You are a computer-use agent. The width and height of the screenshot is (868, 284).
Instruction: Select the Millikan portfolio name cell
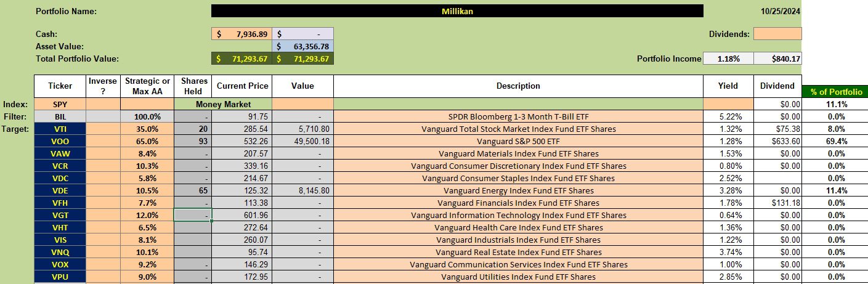(x=456, y=11)
